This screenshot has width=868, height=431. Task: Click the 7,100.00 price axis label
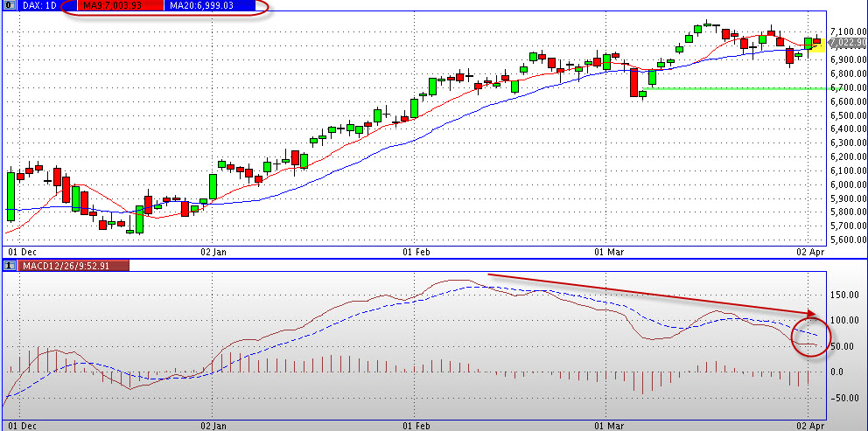tap(848, 31)
